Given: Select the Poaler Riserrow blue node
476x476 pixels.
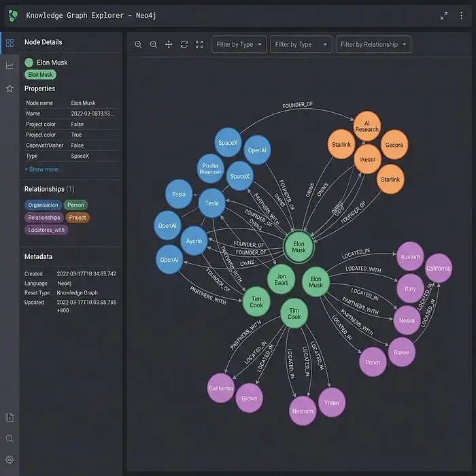Looking at the screenshot, I should click(210, 169).
